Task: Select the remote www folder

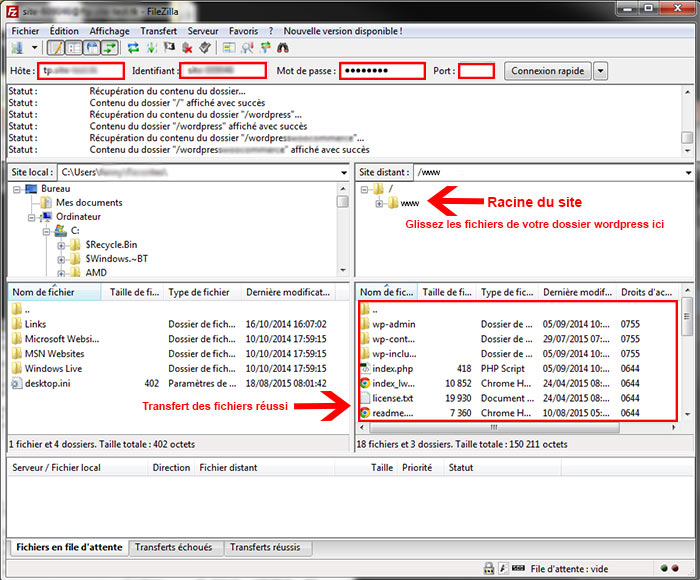Action: coord(409,203)
